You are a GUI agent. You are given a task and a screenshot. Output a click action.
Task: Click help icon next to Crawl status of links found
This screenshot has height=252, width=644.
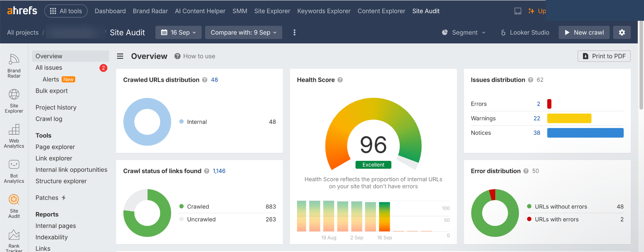tap(207, 171)
